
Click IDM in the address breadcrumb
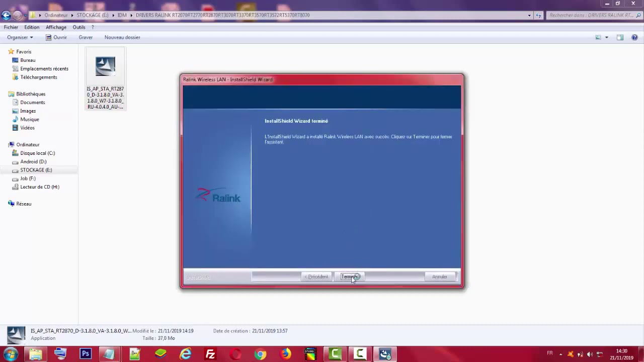click(122, 15)
